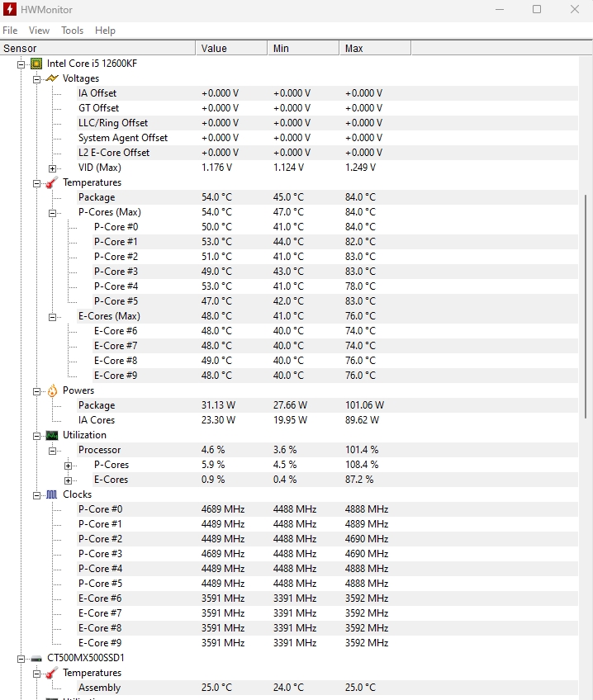Click the Intel Core i5 CPU chip icon

point(36,64)
